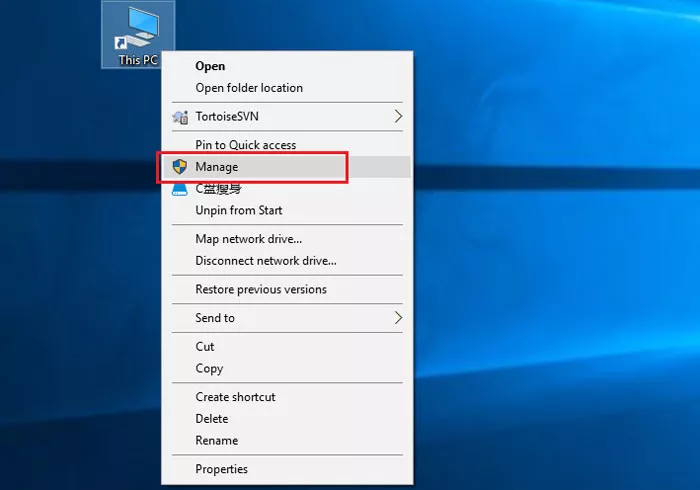Screen dimensions: 700x490
Task: Click the This PC label text
Action: click(137, 60)
